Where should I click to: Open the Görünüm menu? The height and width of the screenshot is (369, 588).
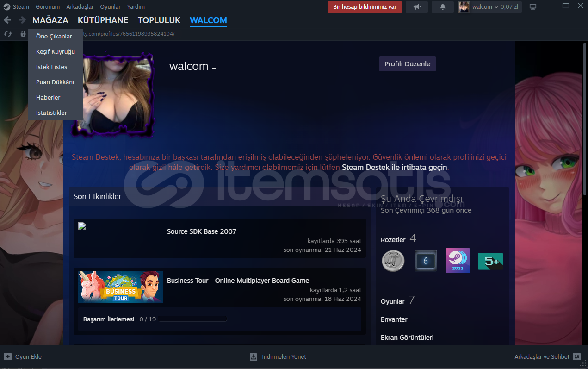click(48, 7)
